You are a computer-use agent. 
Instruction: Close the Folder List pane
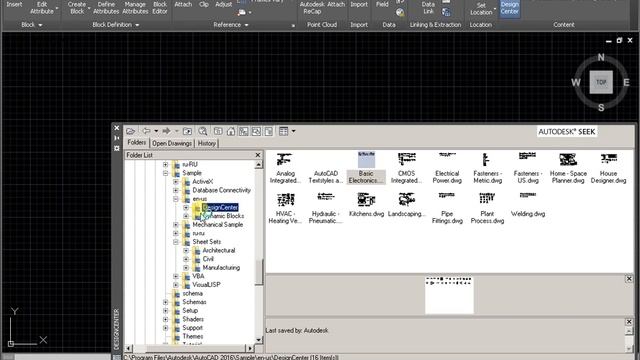[x=258, y=155]
